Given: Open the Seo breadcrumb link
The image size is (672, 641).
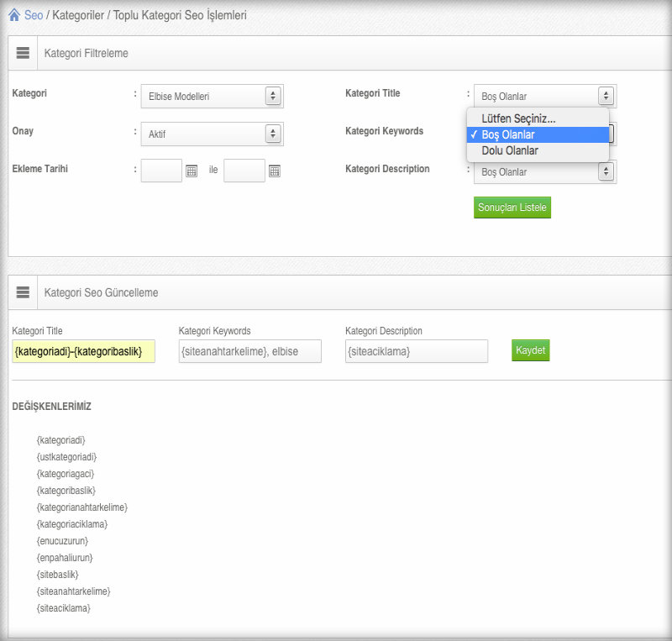Looking at the screenshot, I should pyautogui.click(x=34, y=15).
